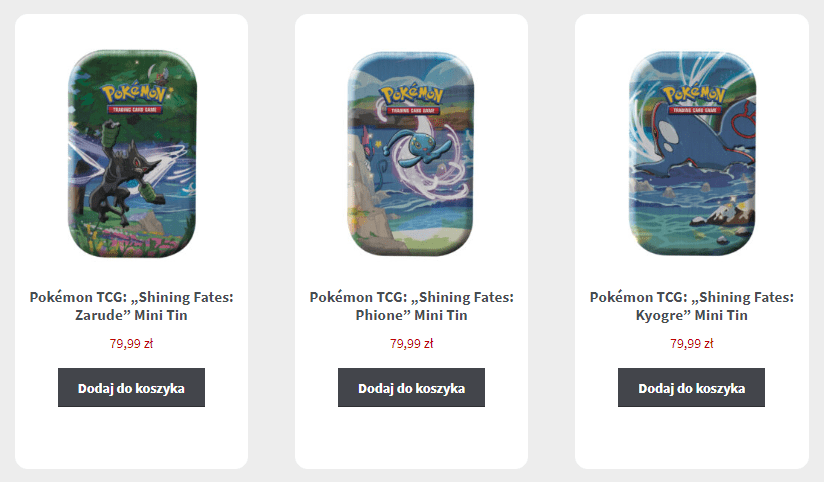Click the red Trading Card Game banner on Zarude tin

(135, 109)
